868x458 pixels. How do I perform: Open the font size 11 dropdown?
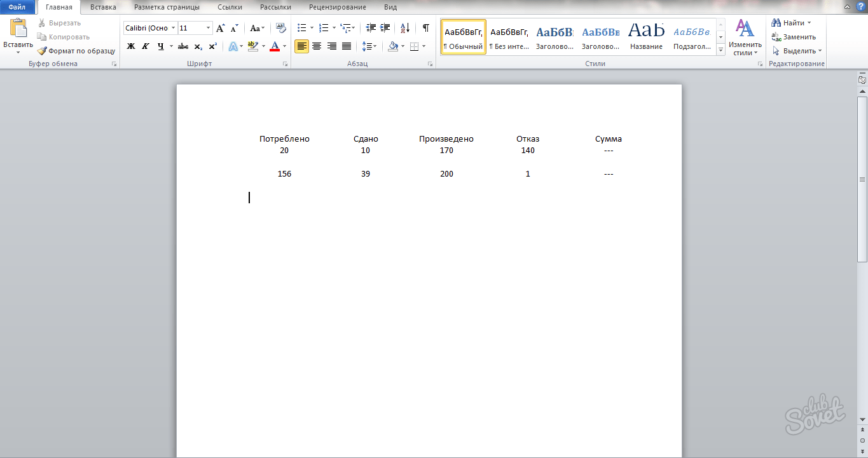click(208, 28)
